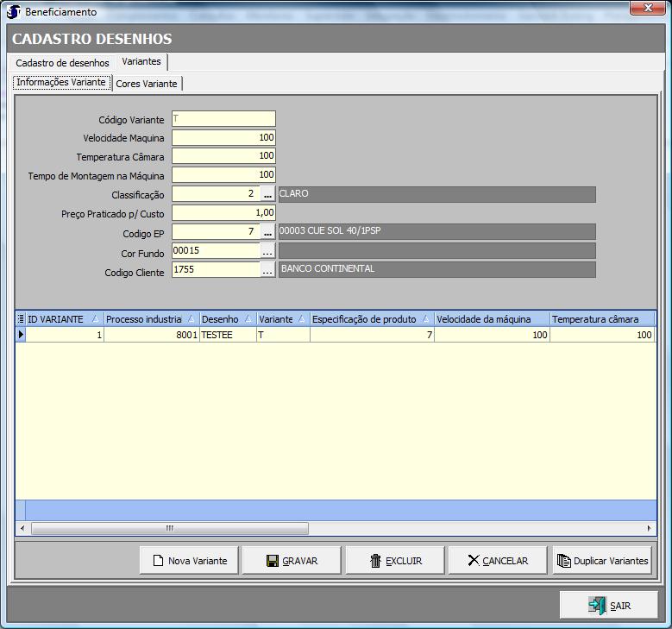The width and height of the screenshot is (672, 629).
Task: Open the Cor Fundo lookup ellipsis button
Action: 267,251
